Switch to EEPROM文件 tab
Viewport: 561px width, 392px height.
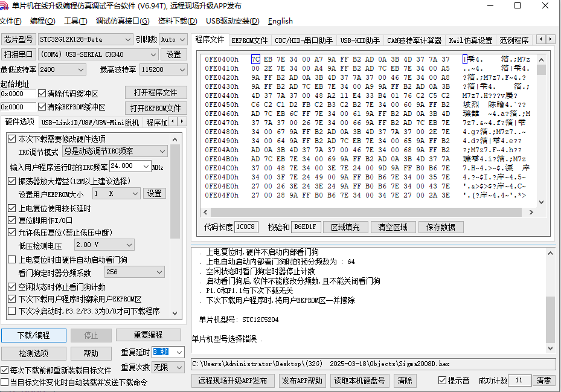coord(249,40)
